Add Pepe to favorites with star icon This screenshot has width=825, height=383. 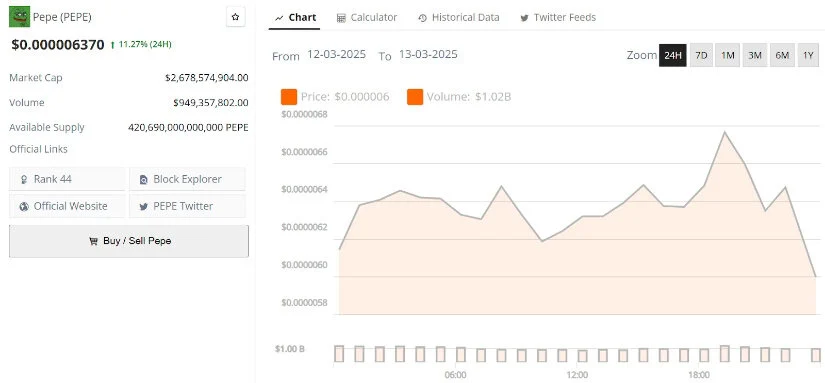point(235,17)
